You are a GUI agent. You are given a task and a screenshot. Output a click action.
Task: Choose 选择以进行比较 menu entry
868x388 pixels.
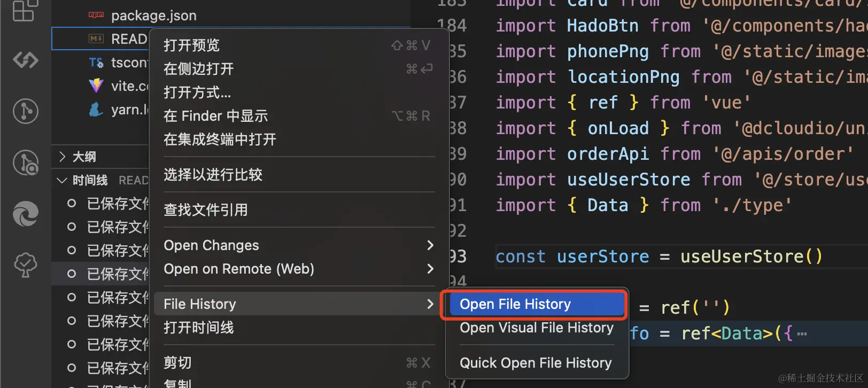pos(299,175)
